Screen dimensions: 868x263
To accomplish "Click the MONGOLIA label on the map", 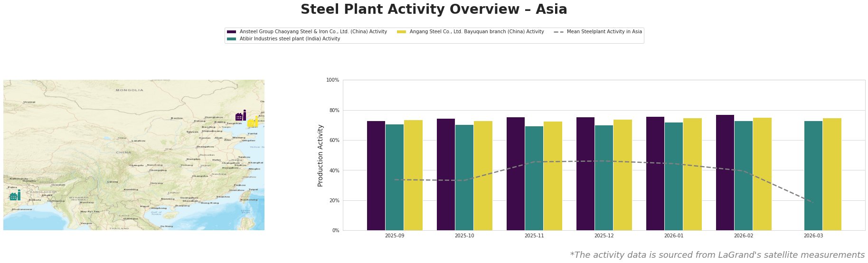I will click(129, 90).
